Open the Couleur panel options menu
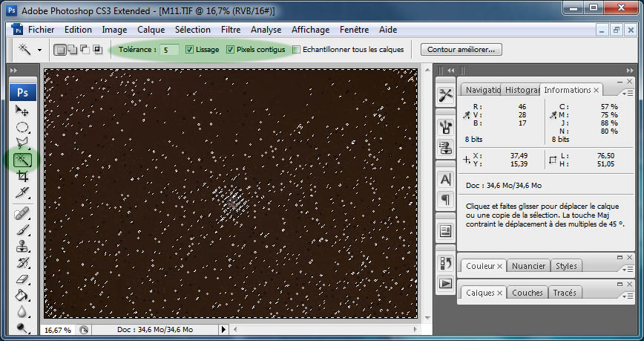This screenshot has width=644, height=341. coord(628,270)
